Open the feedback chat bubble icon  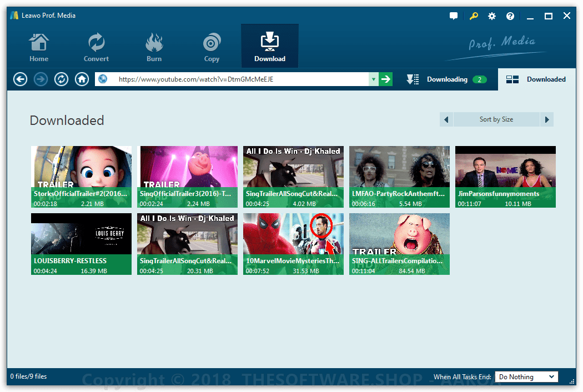454,16
